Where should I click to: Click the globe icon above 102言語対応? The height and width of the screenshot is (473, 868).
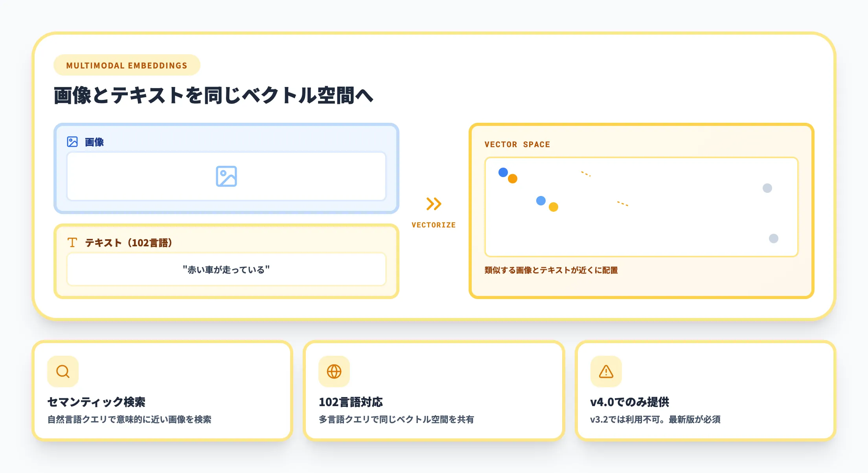click(334, 371)
